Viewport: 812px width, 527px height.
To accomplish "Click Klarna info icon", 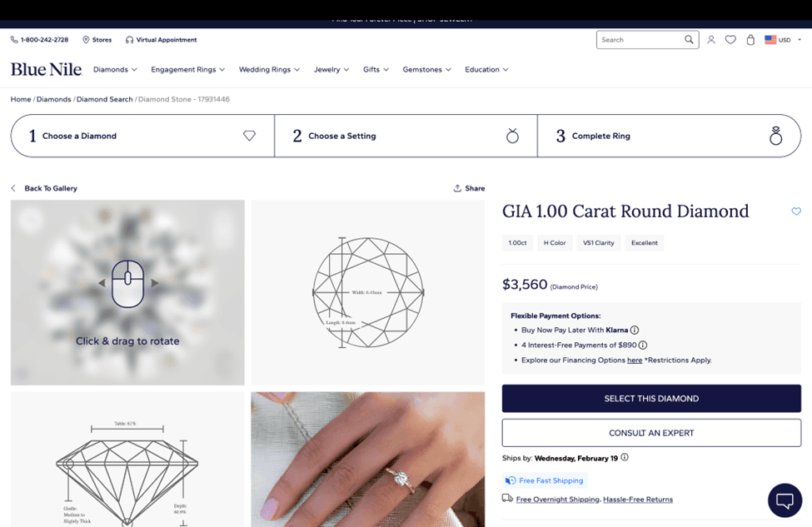I will pos(635,330).
